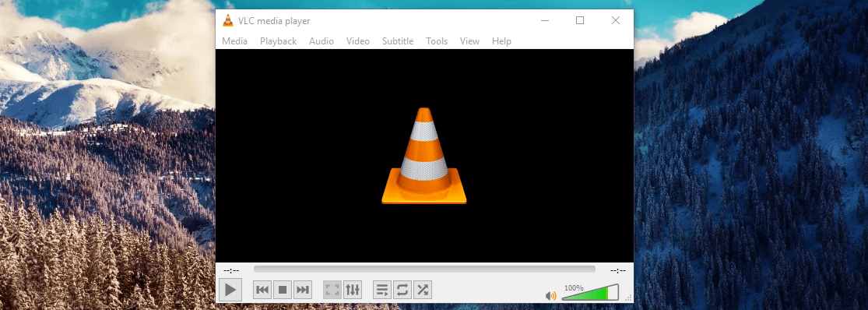Viewport: 868px width, 310px height.
Task: Toggle random shuffle playback
Action: click(x=423, y=290)
